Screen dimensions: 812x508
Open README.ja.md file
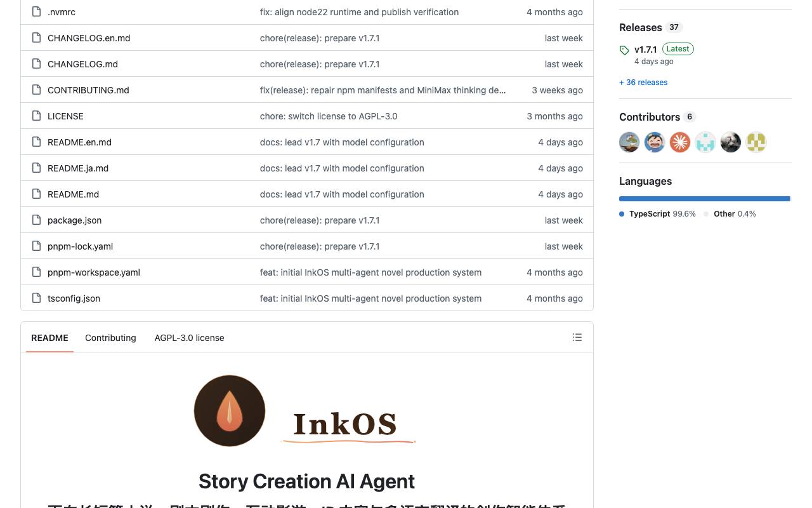point(78,168)
